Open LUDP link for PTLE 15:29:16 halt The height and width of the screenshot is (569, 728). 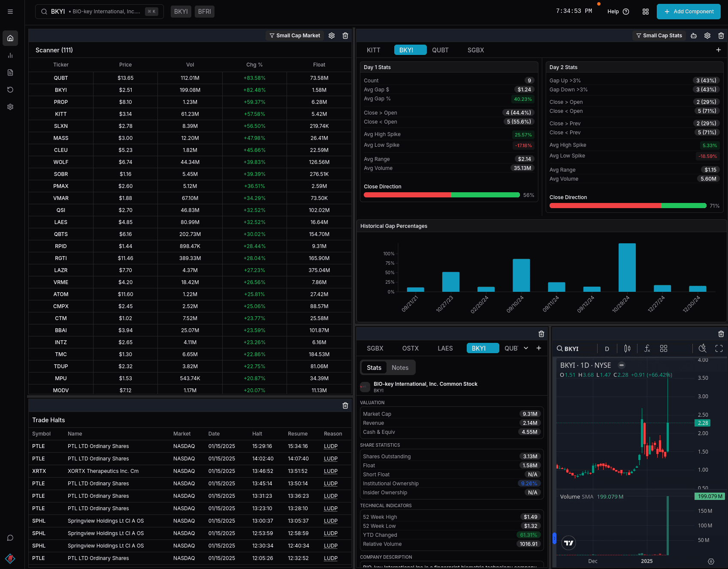click(331, 446)
